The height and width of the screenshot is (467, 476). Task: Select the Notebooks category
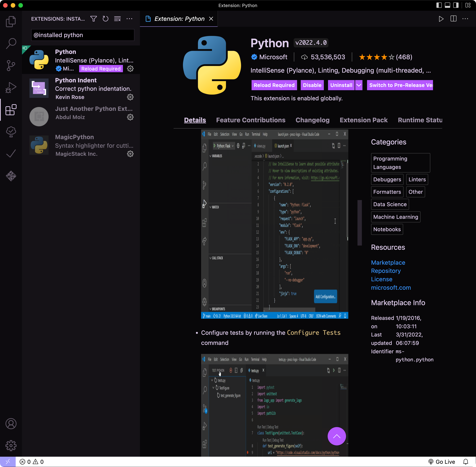387,229
